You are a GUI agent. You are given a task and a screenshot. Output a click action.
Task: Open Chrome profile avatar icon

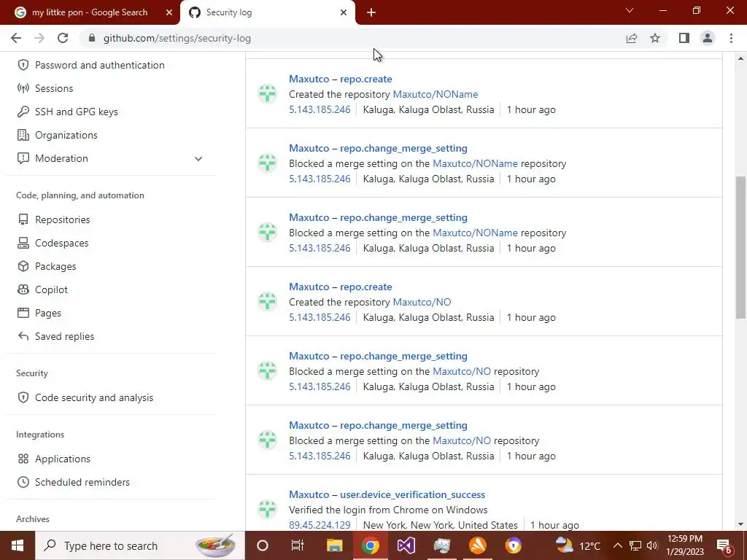[x=708, y=38]
